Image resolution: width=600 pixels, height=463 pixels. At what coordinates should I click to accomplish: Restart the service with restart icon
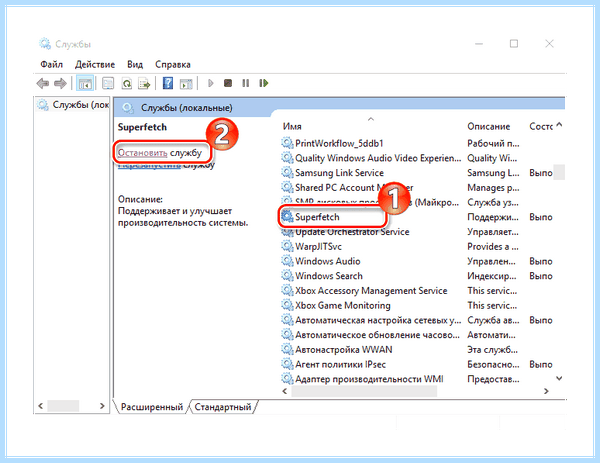pos(264,83)
